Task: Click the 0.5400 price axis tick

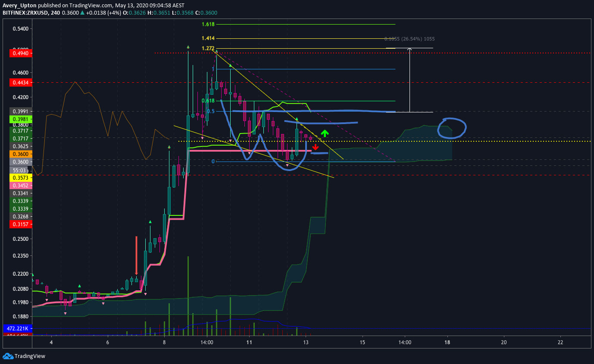Action: (x=21, y=29)
